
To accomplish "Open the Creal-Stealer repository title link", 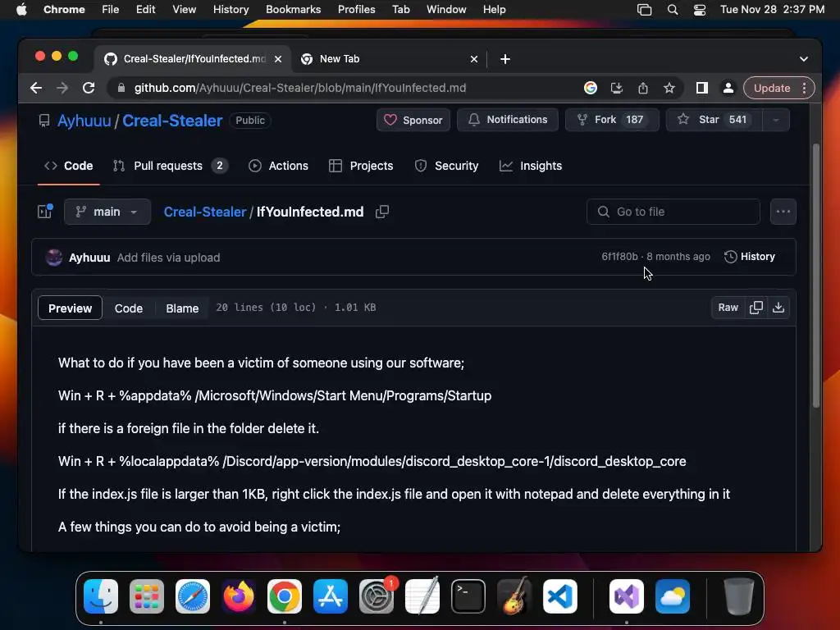I will pyautogui.click(x=172, y=121).
